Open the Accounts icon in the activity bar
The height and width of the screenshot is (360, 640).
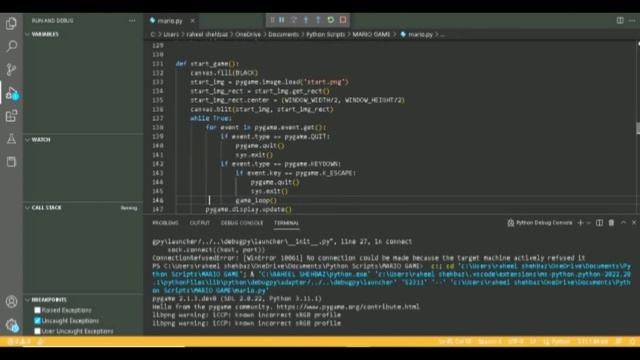tap(11, 302)
